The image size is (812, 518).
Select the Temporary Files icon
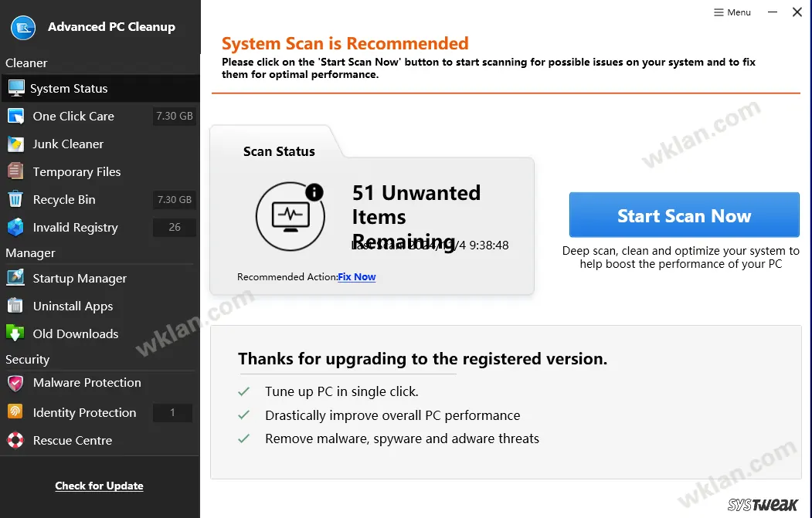point(15,171)
